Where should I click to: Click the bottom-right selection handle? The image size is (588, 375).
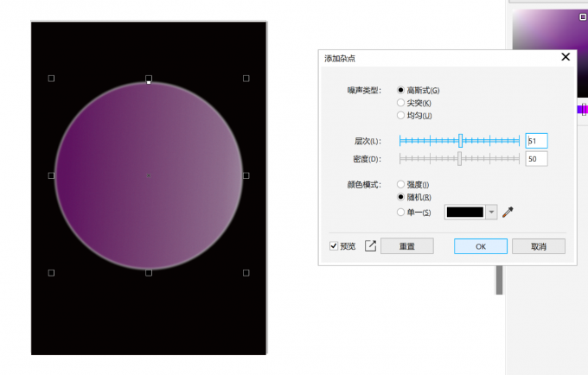point(246,273)
